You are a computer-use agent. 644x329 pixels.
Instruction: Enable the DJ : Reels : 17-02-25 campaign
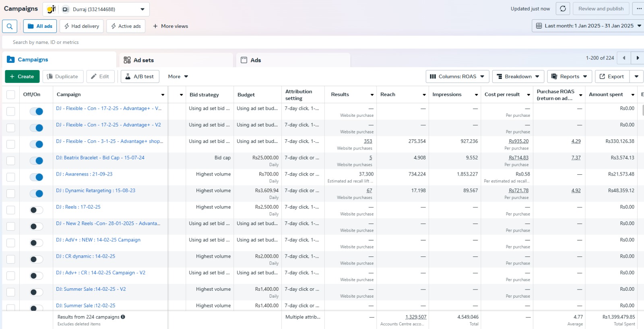click(37, 210)
